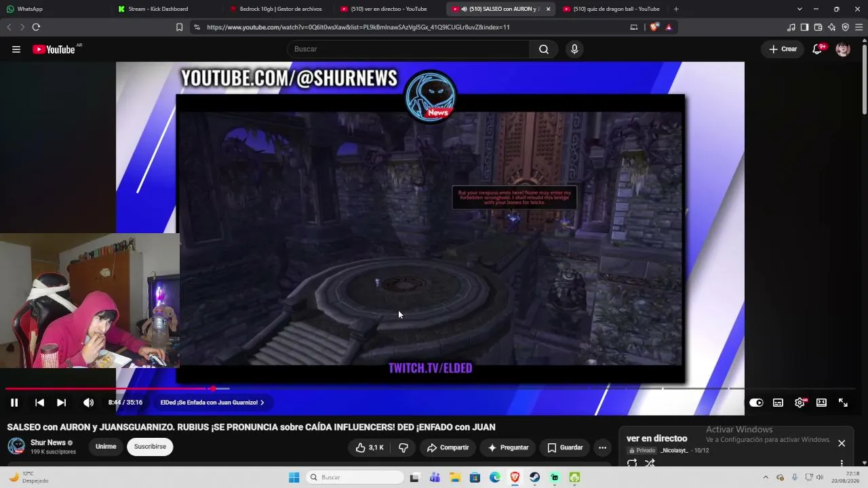Viewport: 868px width, 488px height.
Task: Switch to the Stream - Kick Dashboard tab
Action: [x=166, y=9]
